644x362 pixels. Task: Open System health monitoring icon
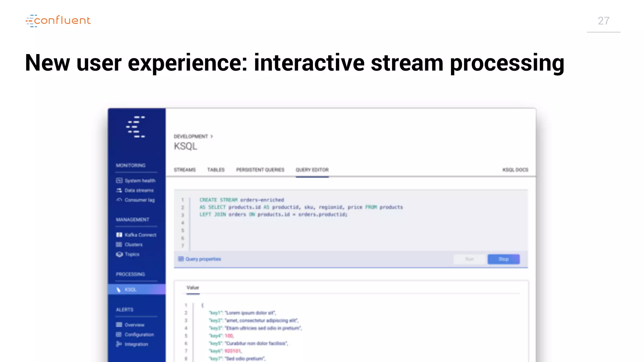119,180
